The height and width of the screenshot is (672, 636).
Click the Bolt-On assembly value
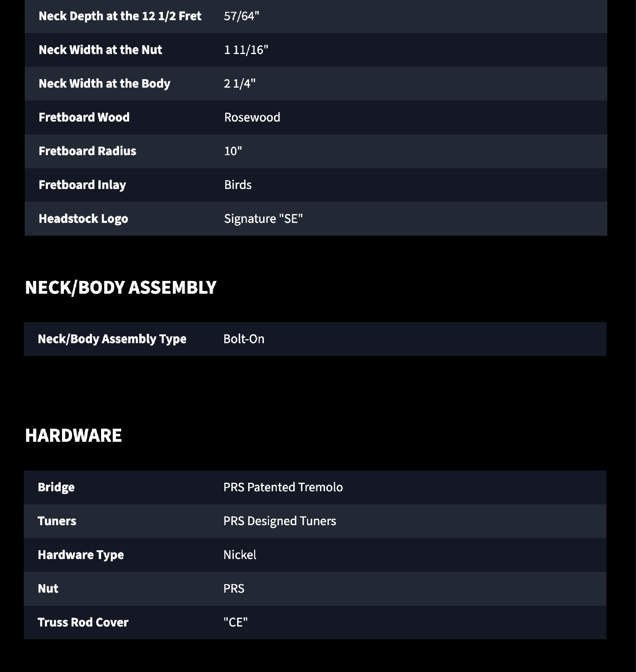[x=244, y=339]
